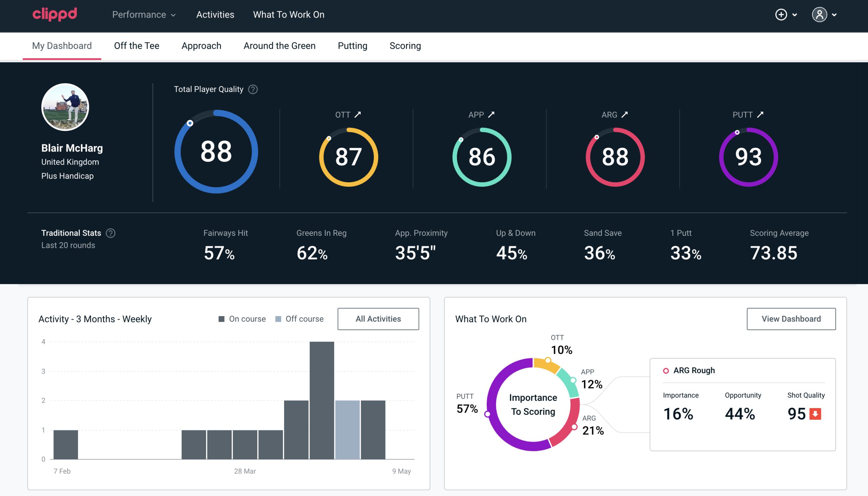Switch to the Scoring tab
The height and width of the screenshot is (496, 868).
[405, 45]
